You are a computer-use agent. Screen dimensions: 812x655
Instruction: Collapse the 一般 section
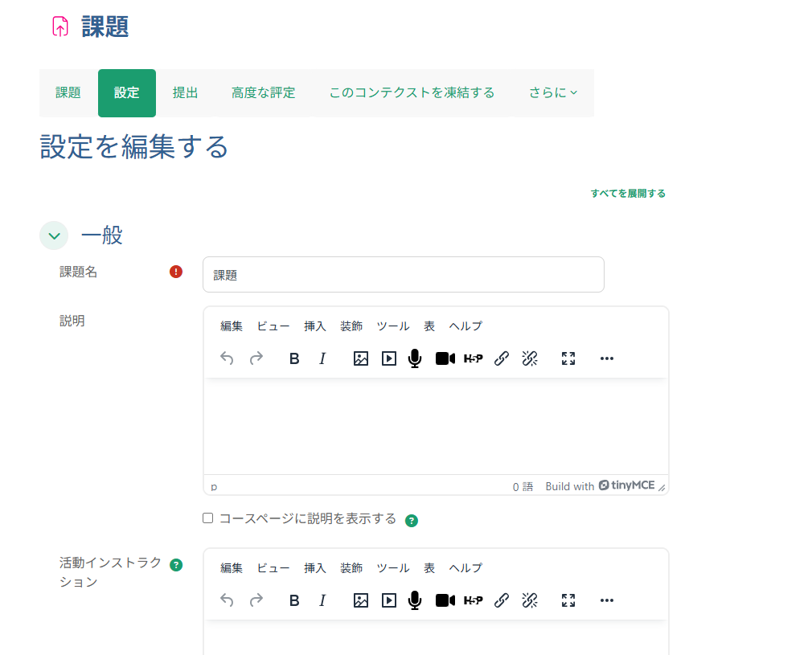pos(53,235)
